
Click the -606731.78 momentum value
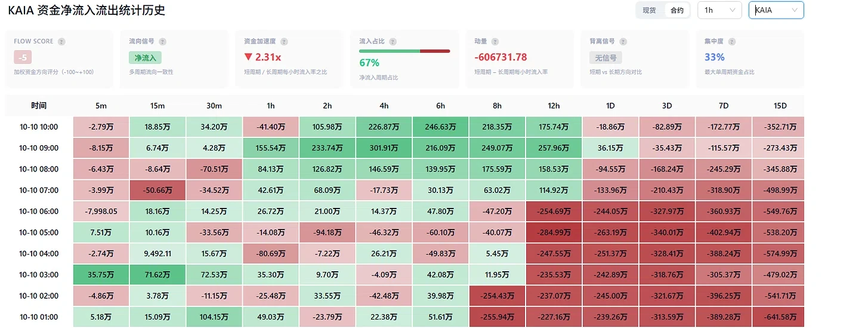[x=501, y=57]
